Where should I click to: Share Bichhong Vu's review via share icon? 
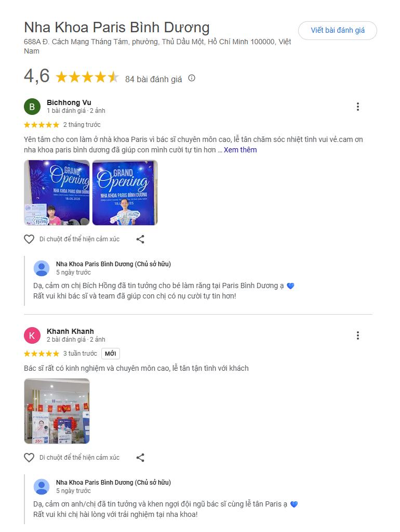click(140, 239)
